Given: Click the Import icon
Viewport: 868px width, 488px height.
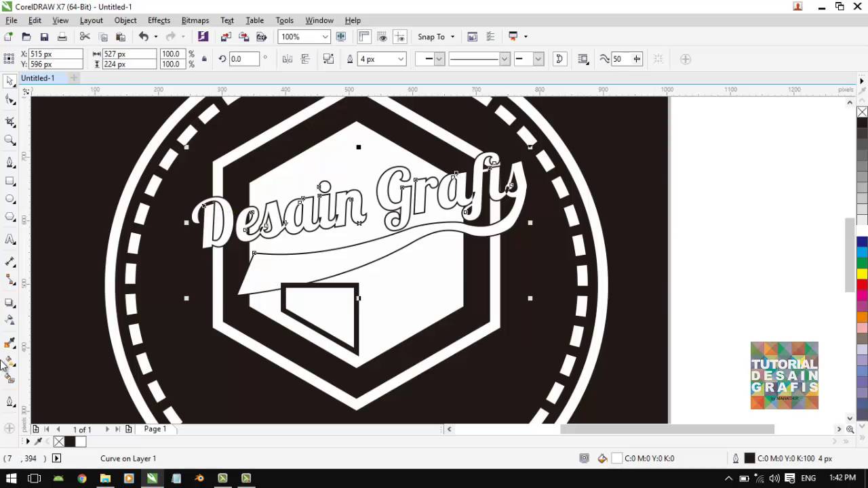Looking at the screenshot, I should [226, 37].
